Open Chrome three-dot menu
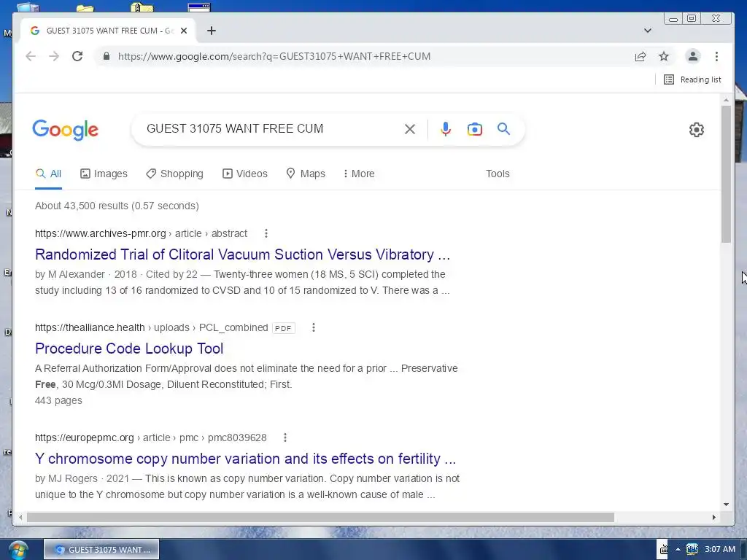 tap(716, 56)
